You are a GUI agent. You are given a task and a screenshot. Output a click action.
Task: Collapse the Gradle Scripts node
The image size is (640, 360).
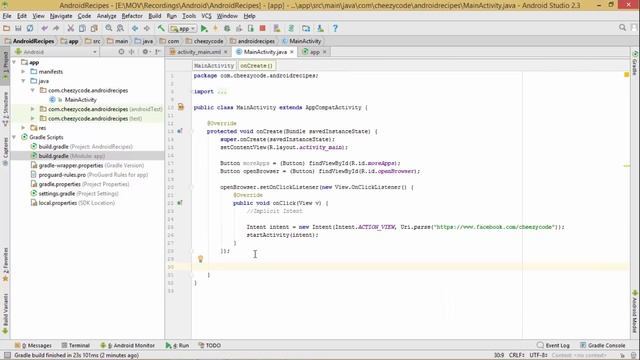tap(15, 138)
